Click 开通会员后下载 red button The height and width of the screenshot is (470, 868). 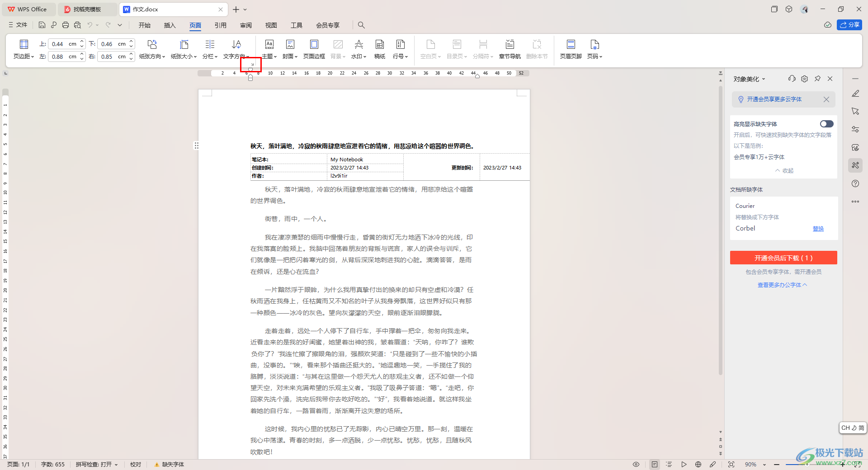783,258
